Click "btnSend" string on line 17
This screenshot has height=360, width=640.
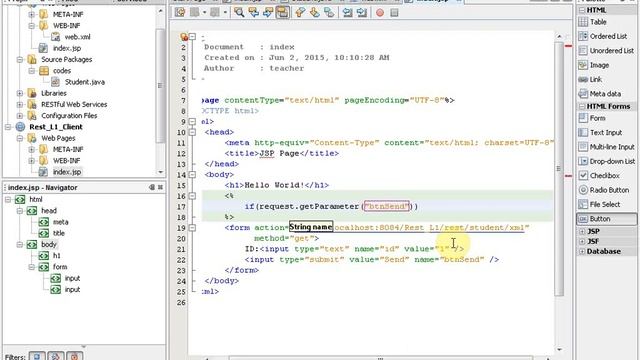[387, 207]
